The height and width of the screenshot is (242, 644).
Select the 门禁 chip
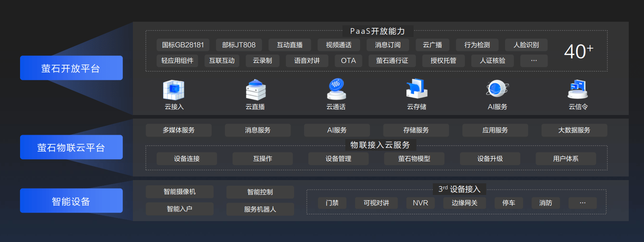pyautogui.click(x=332, y=203)
